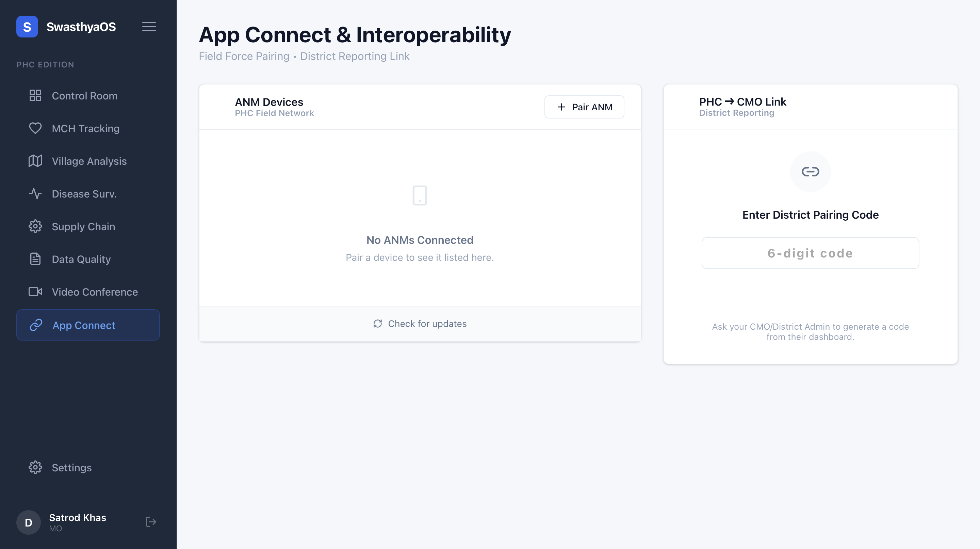Click the PHC EDITION label
Image resolution: width=980 pixels, height=549 pixels.
(x=45, y=65)
